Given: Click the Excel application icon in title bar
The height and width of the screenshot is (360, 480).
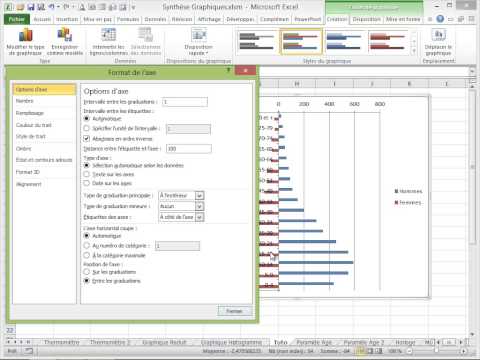Looking at the screenshot, I should click(x=9, y=7).
